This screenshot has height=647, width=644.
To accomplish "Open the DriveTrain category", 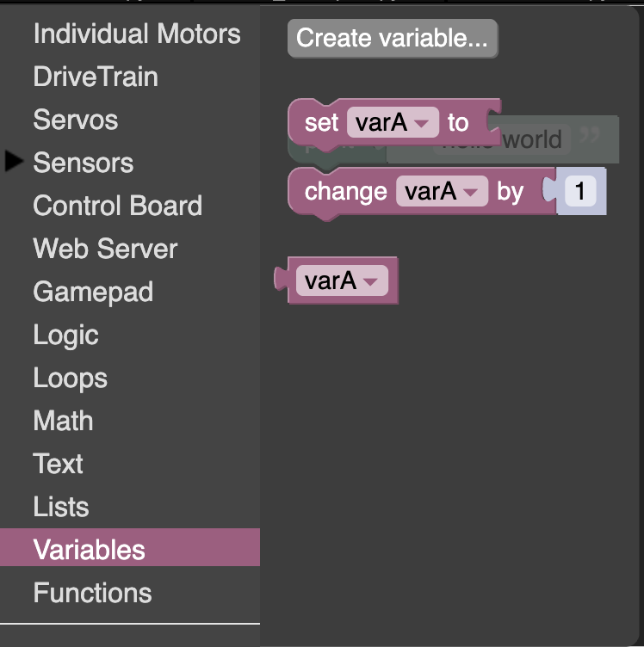I will pos(96,77).
